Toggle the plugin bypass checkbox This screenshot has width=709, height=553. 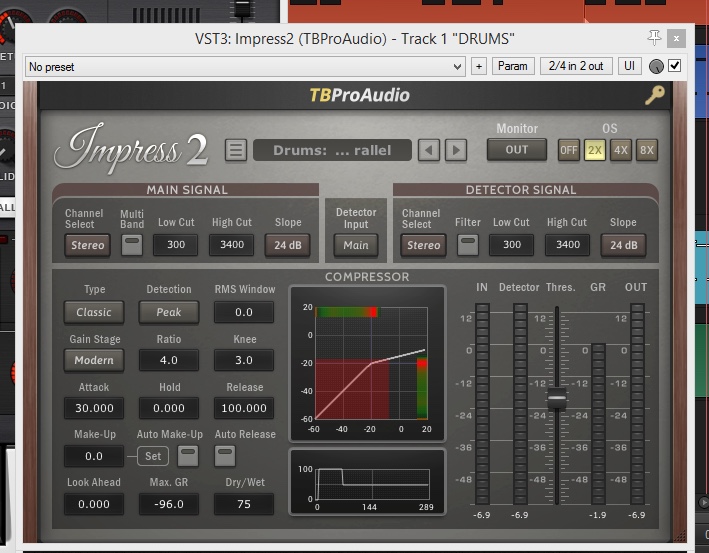pyautogui.click(x=675, y=66)
